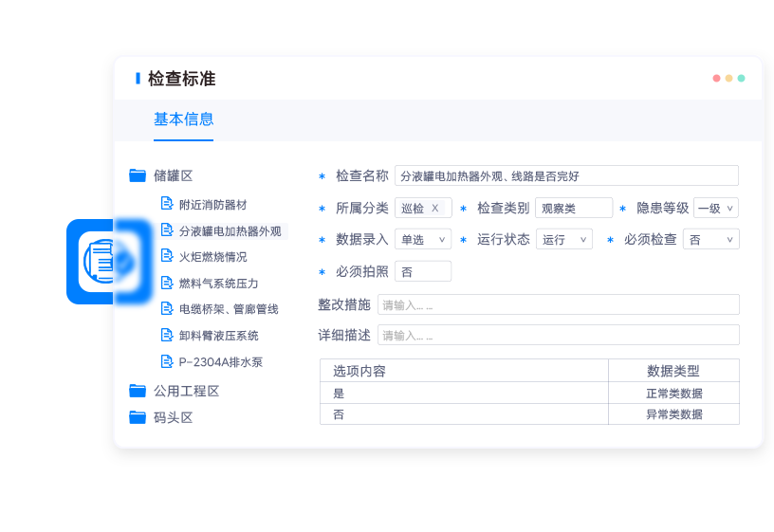Click the document icon beside 附近消防器材
Image resolution: width=774 pixels, height=532 pixels.
pyautogui.click(x=167, y=204)
